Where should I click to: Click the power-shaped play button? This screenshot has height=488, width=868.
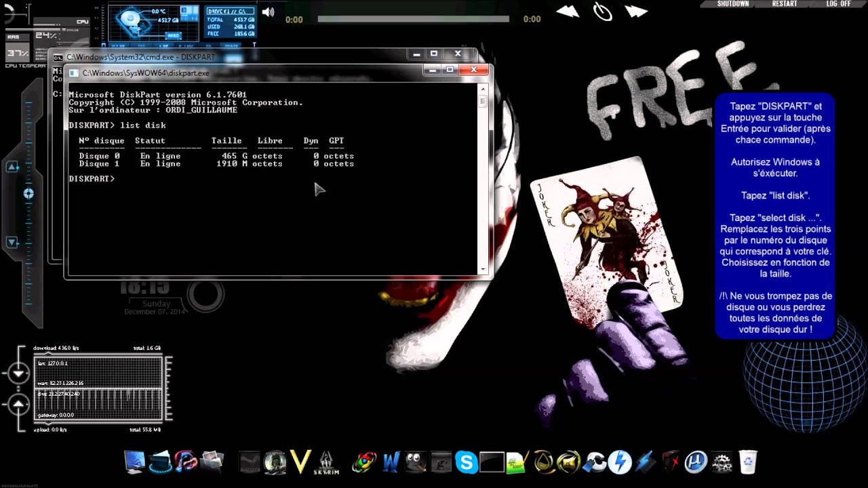pyautogui.click(x=603, y=12)
